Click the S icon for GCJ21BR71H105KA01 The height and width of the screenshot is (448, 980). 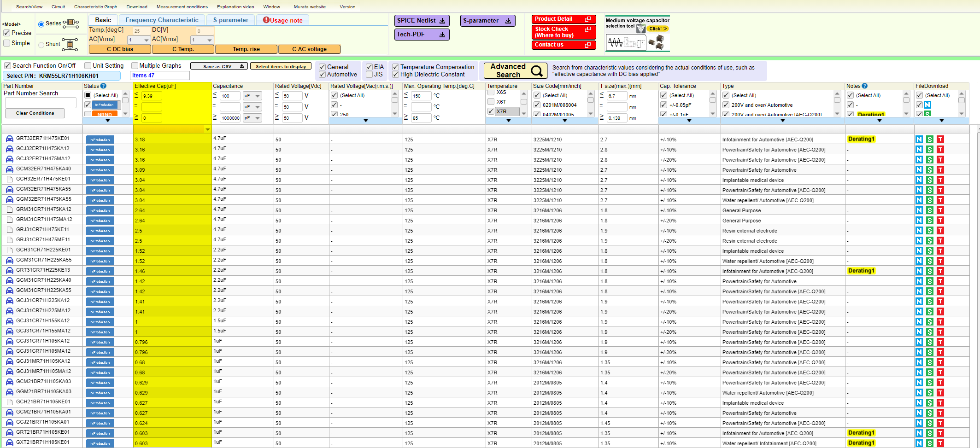coord(930,423)
